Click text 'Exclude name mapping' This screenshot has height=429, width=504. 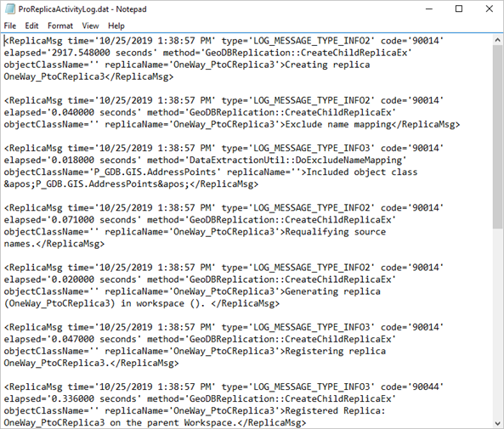tap(338, 124)
